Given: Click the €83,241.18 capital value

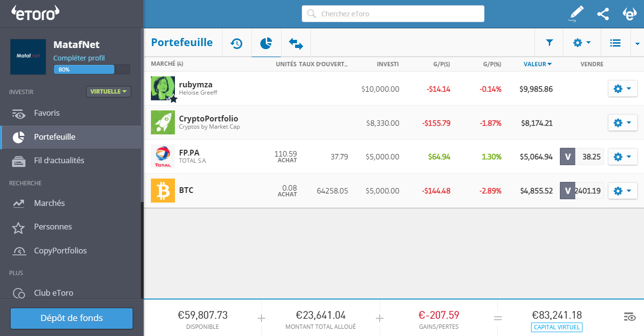Looking at the screenshot, I should [557, 315].
